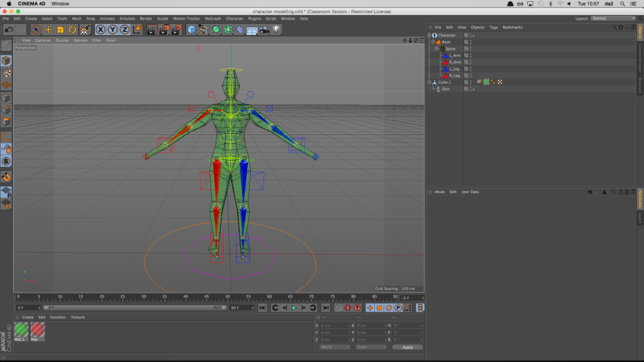Open the MoGraph menu

point(214,18)
